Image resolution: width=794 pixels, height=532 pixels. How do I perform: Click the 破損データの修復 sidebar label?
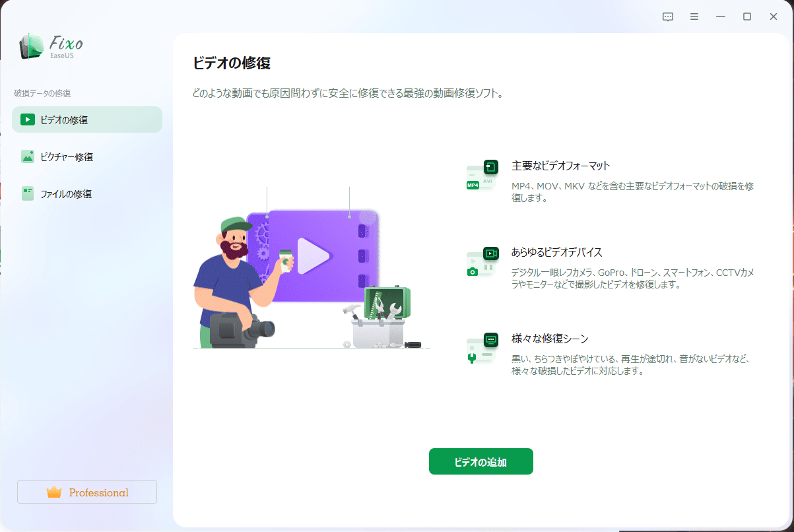(x=42, y=93)
